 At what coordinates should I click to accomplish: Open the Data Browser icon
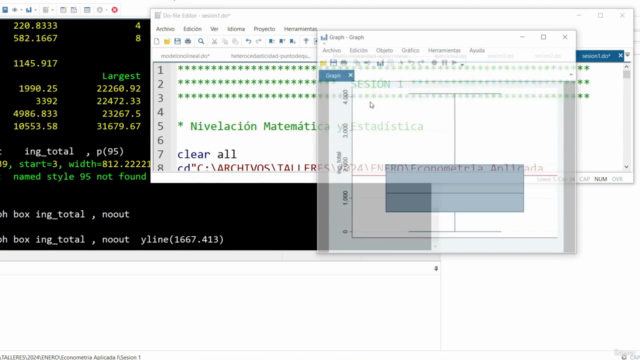click(x=74, y=10)
